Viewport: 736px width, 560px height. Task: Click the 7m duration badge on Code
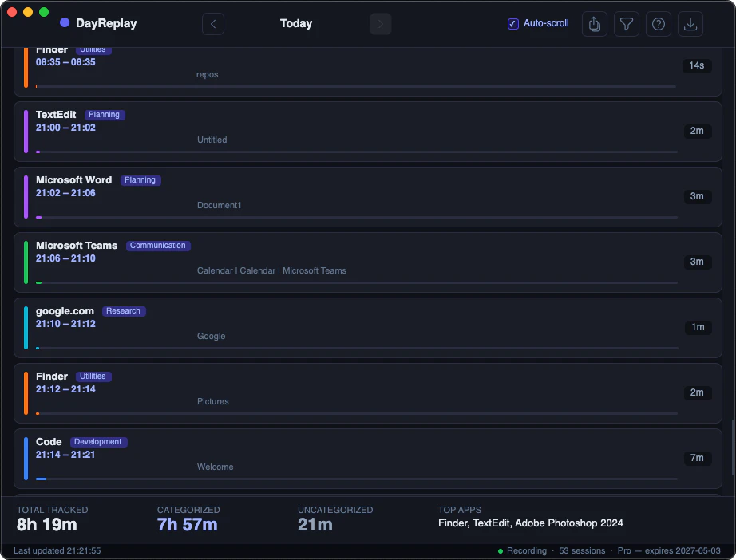click(x=697, y=458)
